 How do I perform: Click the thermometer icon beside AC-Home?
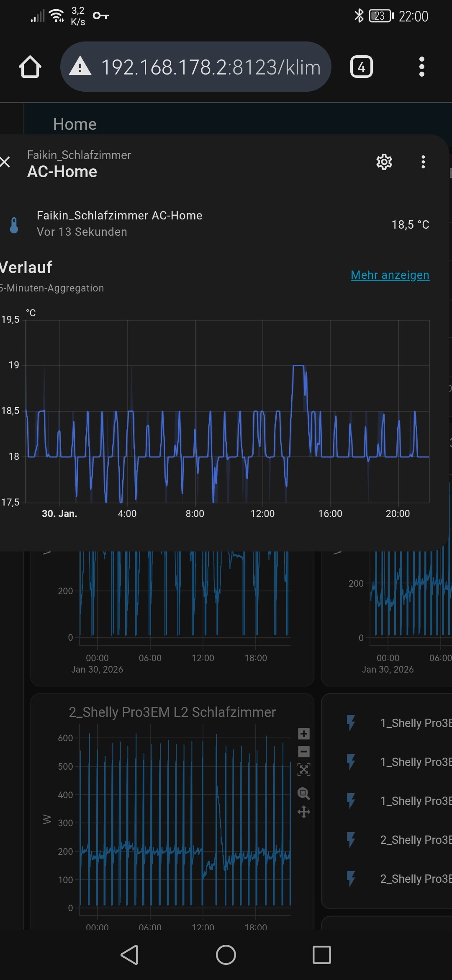14,225
